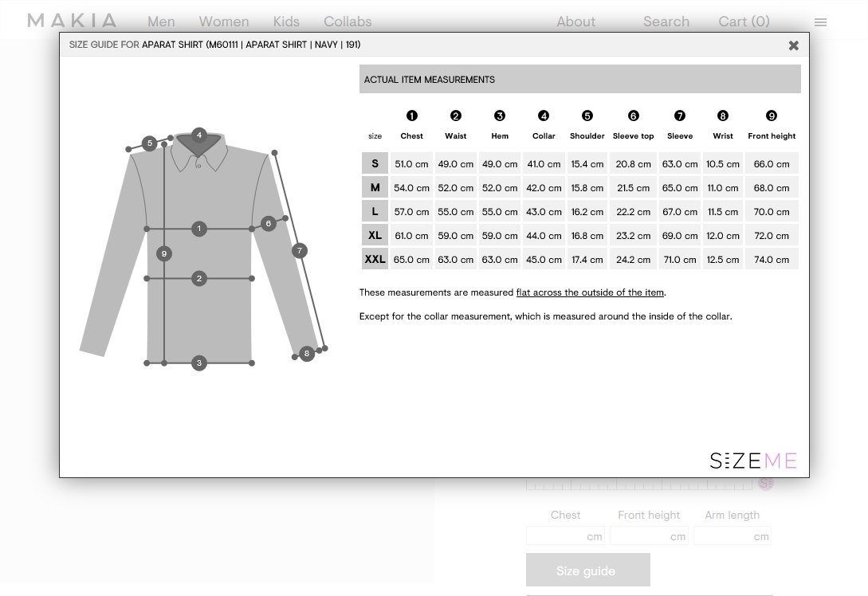Select the L size row header
Image resolution: width=868 pixels, height=596 pixels.
(375, 211)
